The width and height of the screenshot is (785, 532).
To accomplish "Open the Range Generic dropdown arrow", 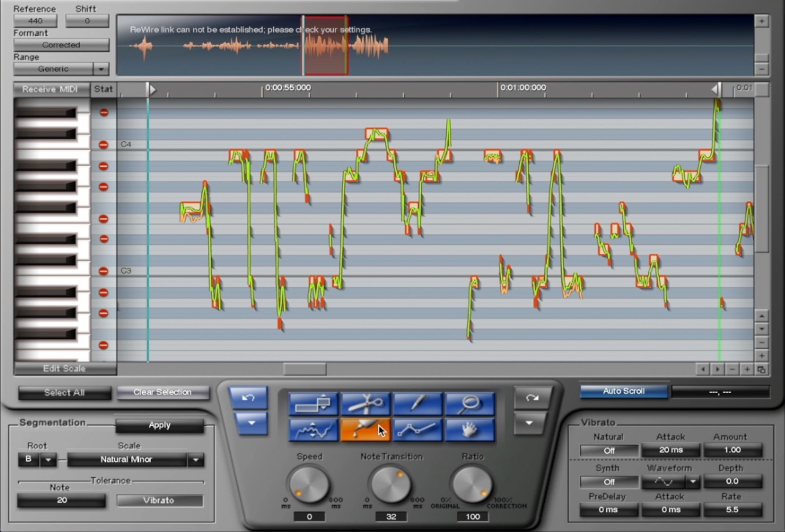I will (101, 69).
